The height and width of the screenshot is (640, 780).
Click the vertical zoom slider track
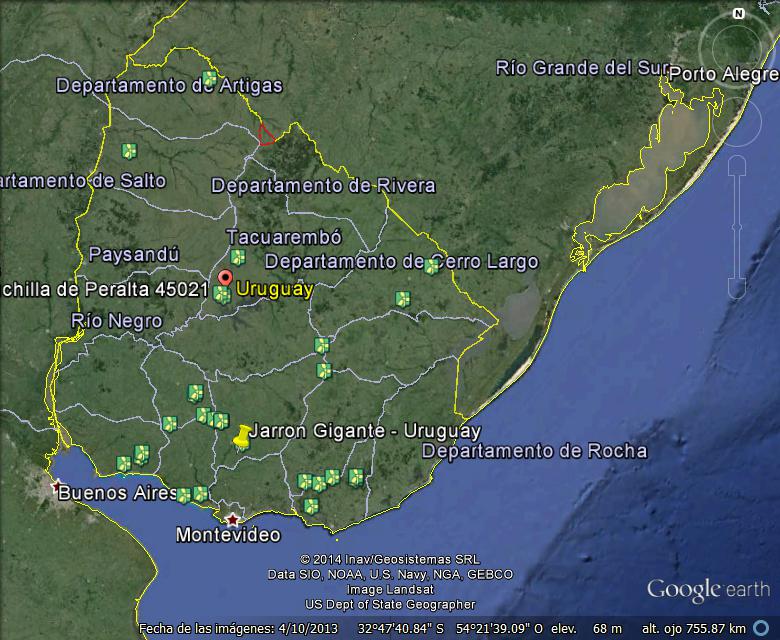click(x=737, y=225)
